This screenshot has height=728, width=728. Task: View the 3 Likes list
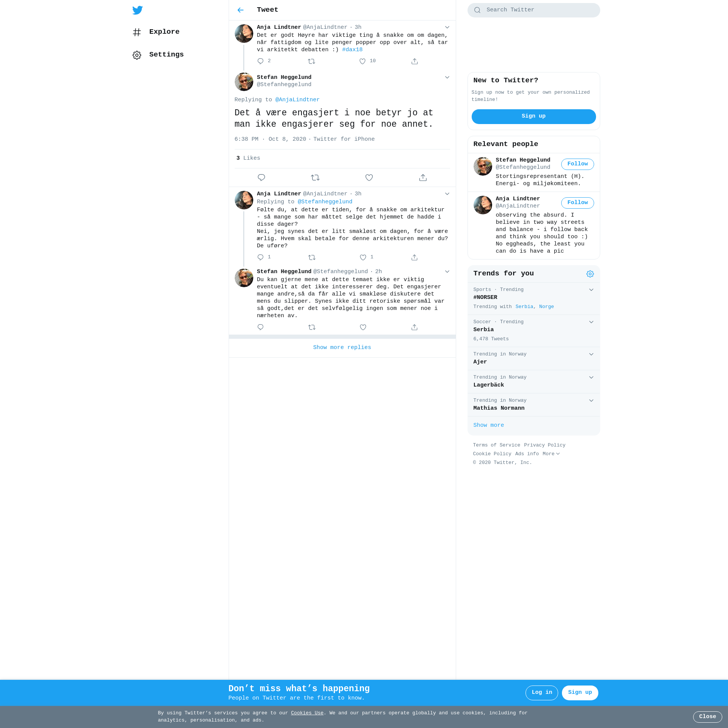pyautogui.click(x=248, y=158)
